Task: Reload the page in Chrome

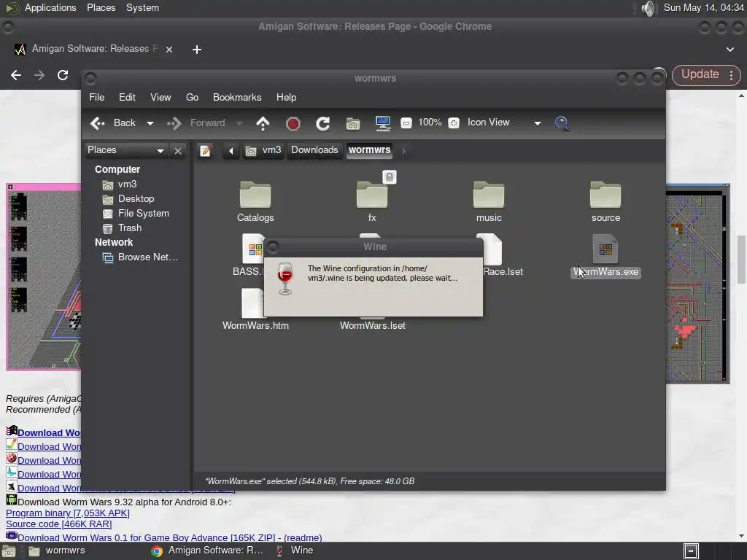Action: 63,75
